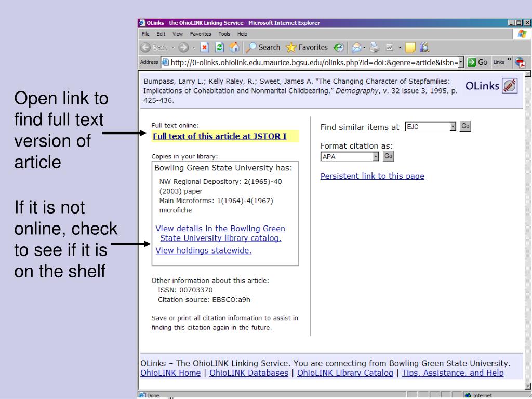Open the Favorites pane with the star button
532x399 pixels.
[x=307, y=47]
